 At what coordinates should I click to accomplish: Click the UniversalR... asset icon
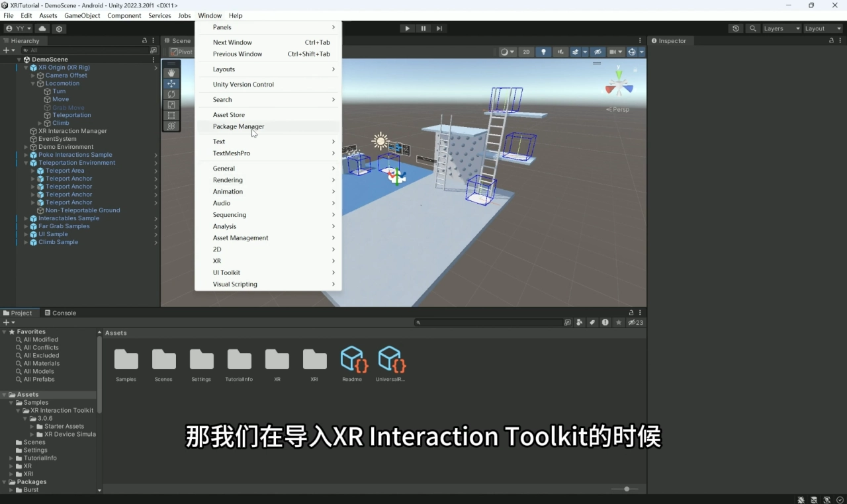tap(390, 359)
